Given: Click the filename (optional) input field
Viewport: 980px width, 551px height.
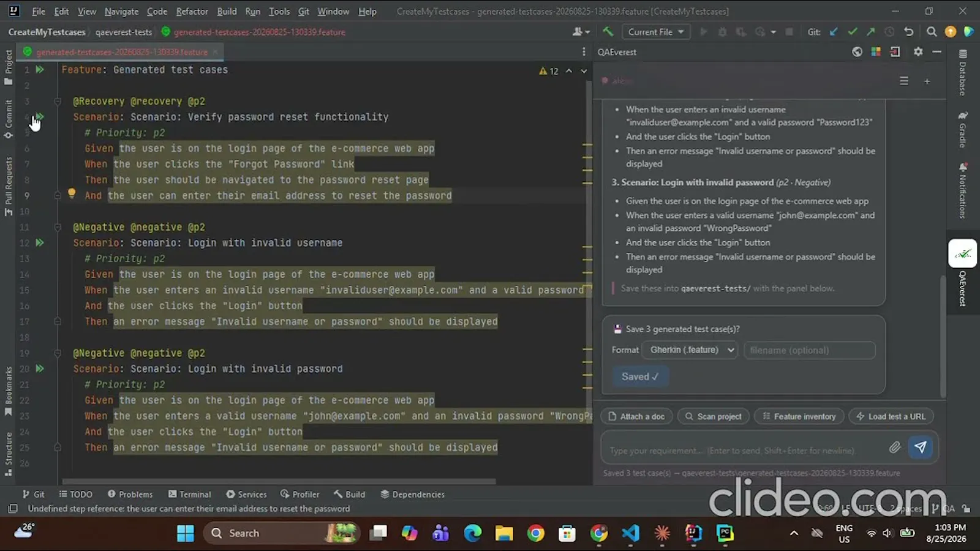Looking at the screenshot, I should 809,350.
